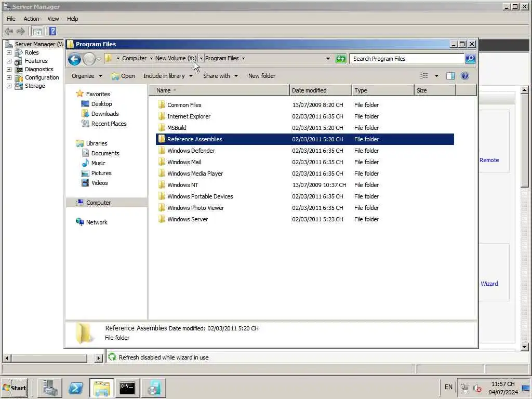Image resolution: width=532 pixels, height=399 pixels.
Task: Click the Open toolbar button
Action: pyautogui.click(x=123, y=76)
